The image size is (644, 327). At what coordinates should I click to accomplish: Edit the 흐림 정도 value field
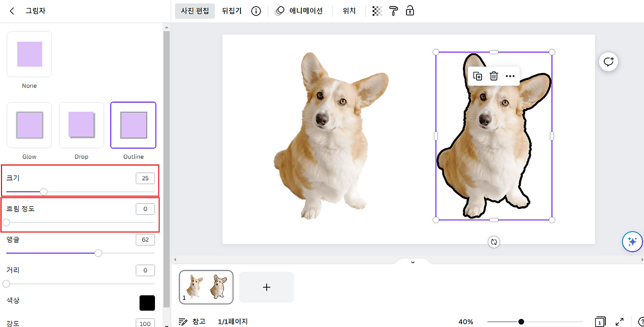coord(145,209)
